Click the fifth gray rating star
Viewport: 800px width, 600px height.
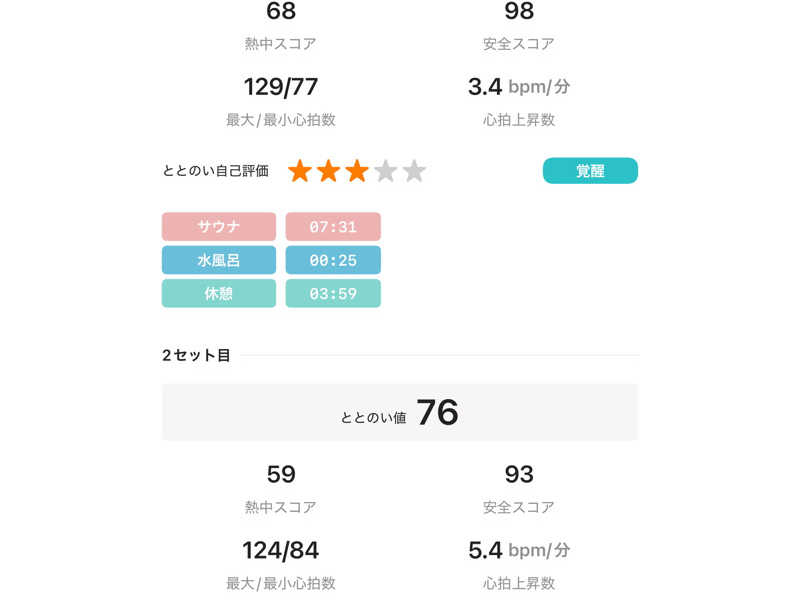[x=414, y=171]
